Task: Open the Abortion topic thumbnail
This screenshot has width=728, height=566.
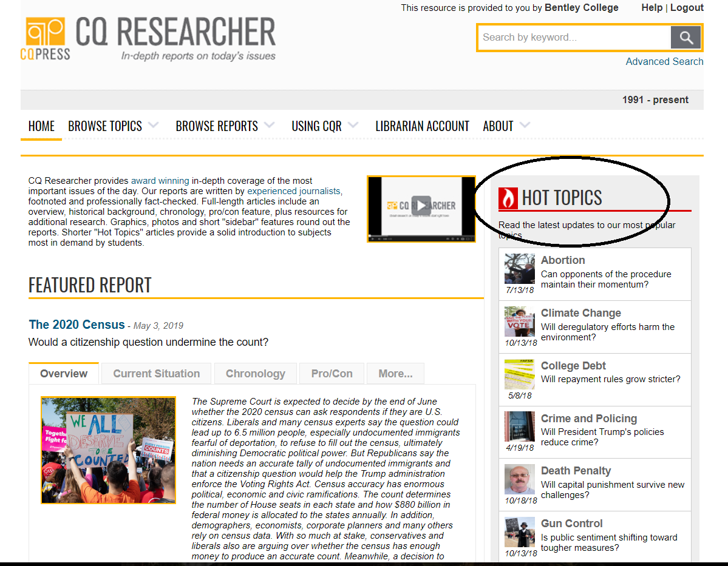Action: click(520, 269)
